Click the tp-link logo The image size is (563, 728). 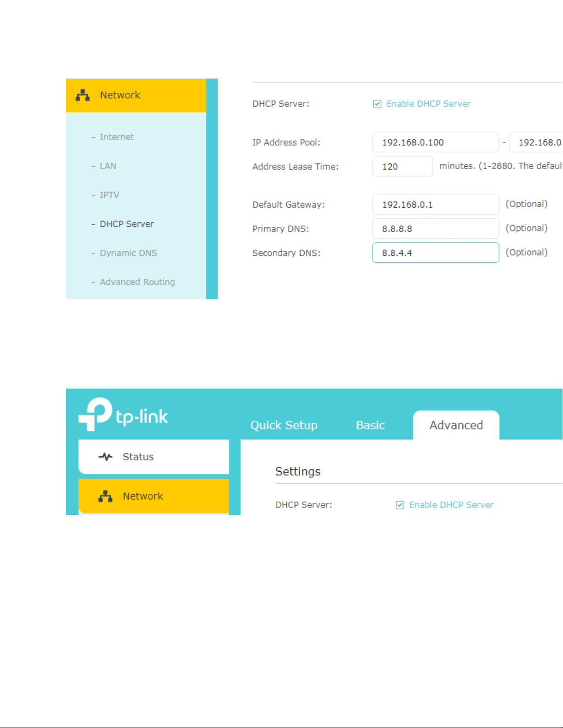pos(123,414)
